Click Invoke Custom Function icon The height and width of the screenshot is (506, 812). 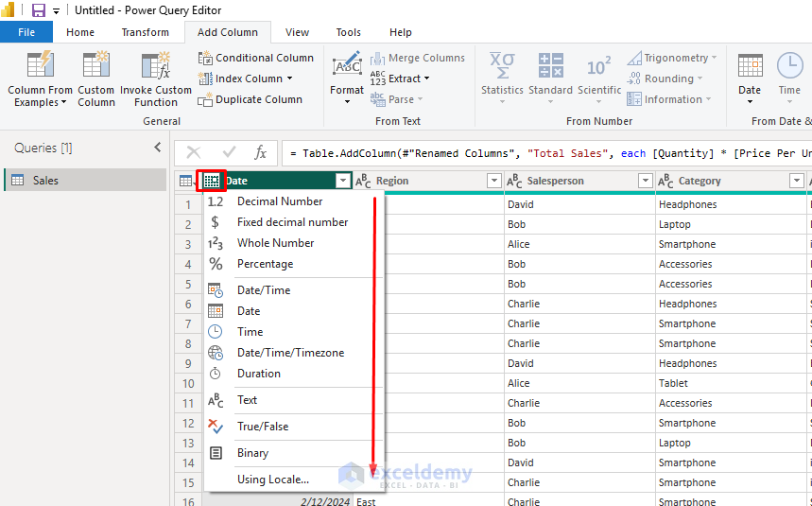(156, 66)
